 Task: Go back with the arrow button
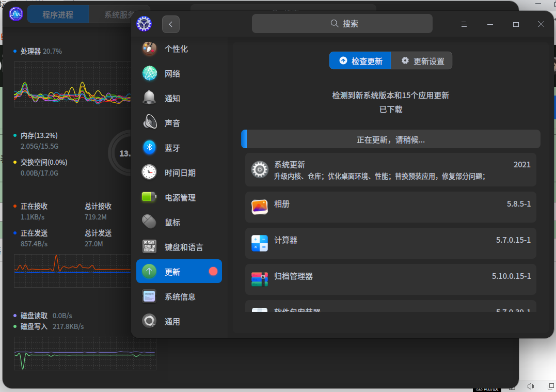coord(170,24)
